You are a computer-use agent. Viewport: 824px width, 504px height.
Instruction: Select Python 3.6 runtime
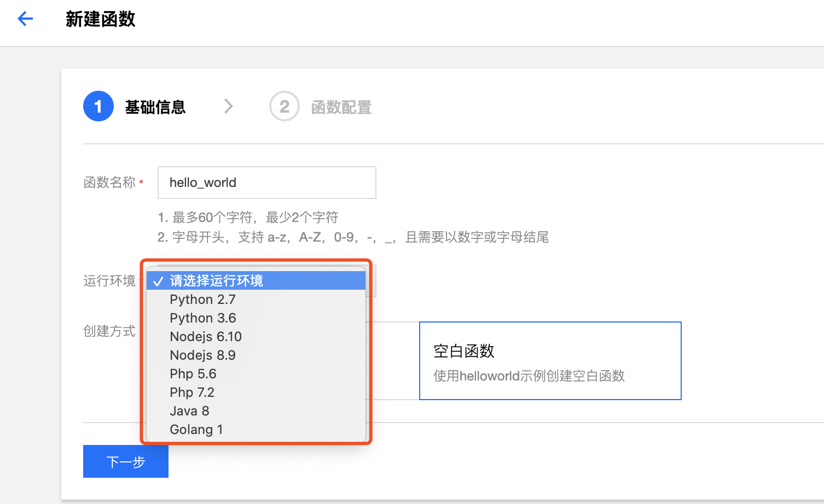tap(202, 318)
